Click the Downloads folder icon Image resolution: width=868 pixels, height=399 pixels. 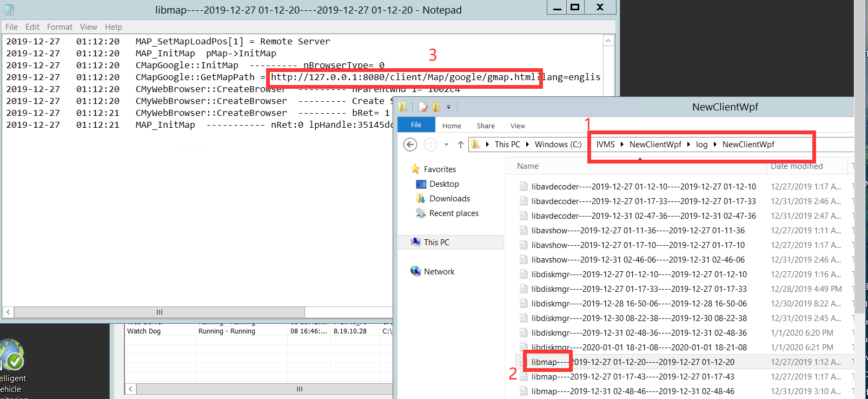[x=421, y=199]
